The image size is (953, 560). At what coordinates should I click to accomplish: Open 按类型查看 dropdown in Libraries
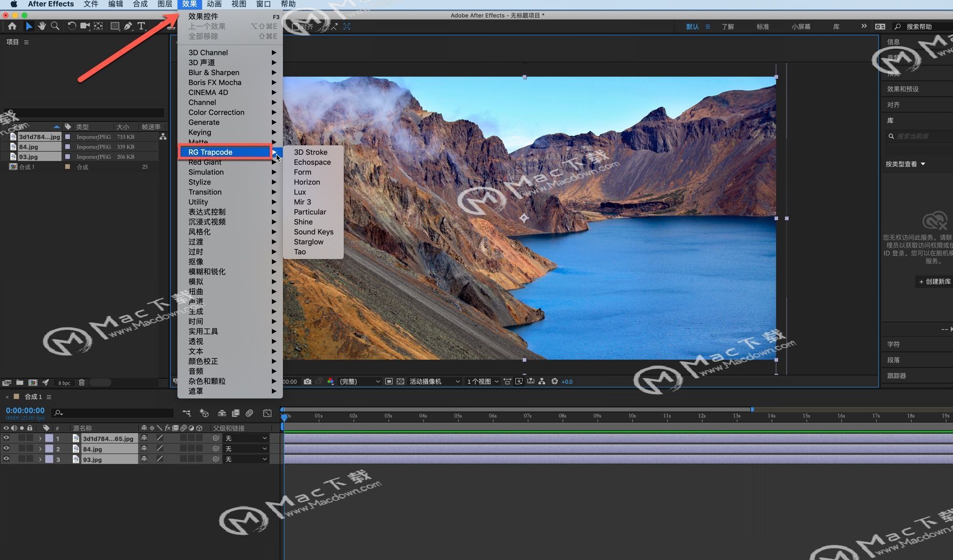[905, 164]
